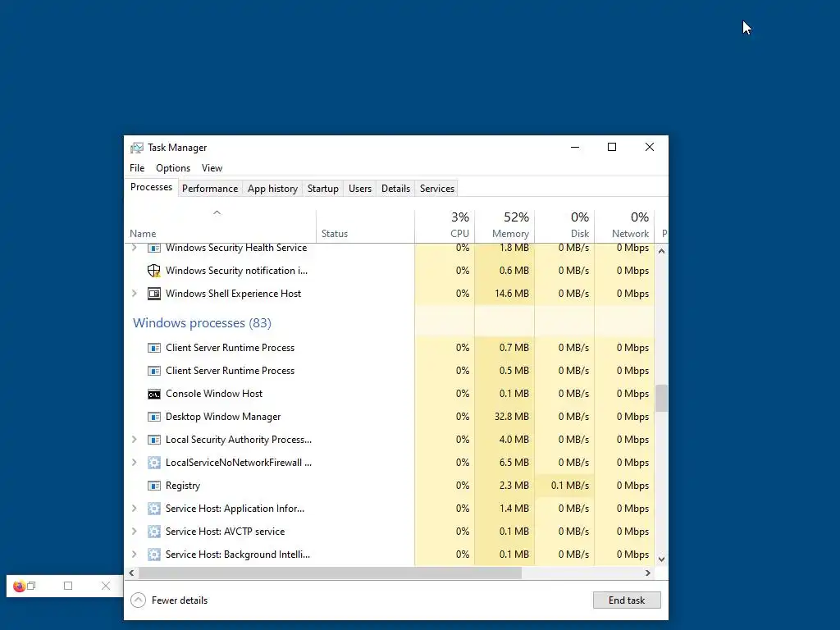Maximize the small Firefox window
The height and width of the screenshot is (630, 840).
tap(68, 586)
